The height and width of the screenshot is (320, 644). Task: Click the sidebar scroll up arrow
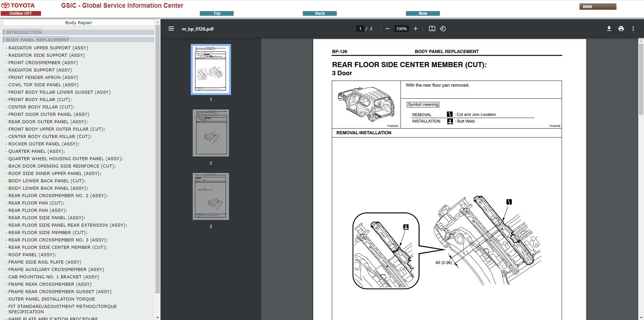[157, 22]
